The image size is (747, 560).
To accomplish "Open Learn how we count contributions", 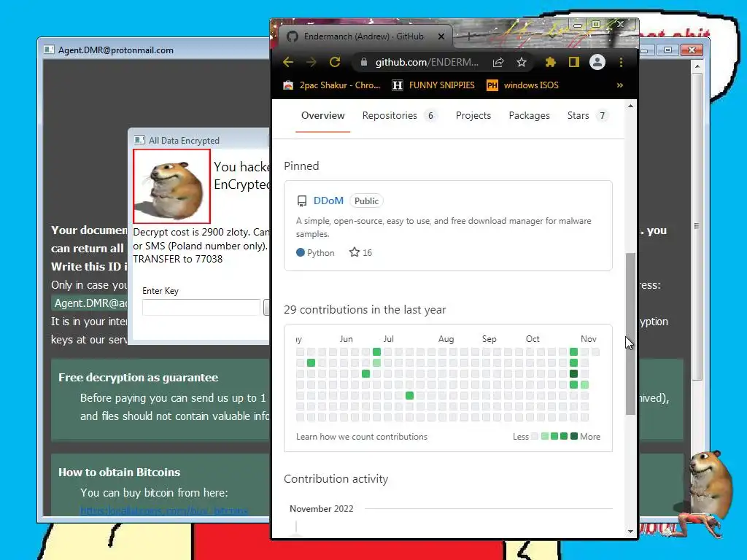I will point(362,437).
